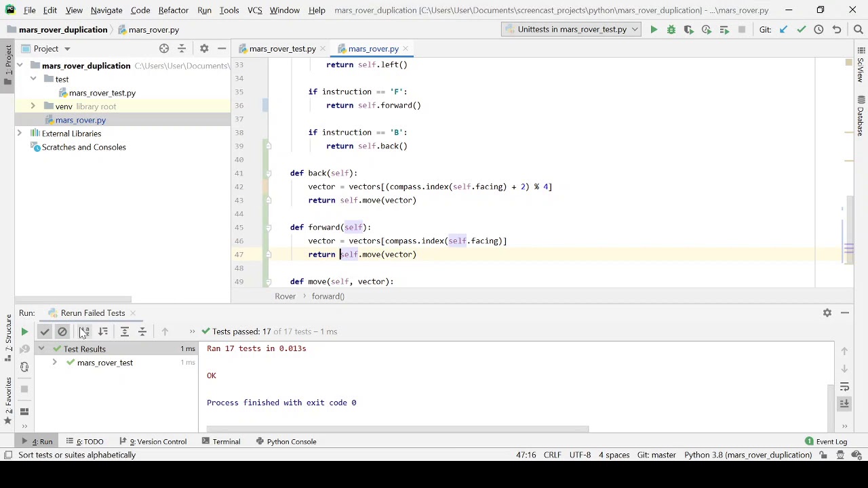Expand the venv folder
Image resolution: width=868 pixels, height=488 pixels.
pyautogui.click(x=33, y=106)
